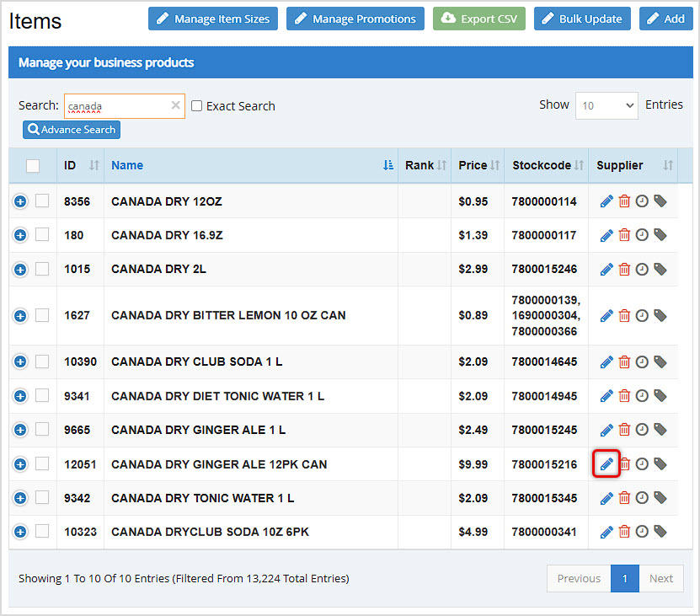Image resolution: width=700 pixels, height=616 pixels.
Task: Delete the CANADA DRY 2L item
Action: point(626,270)
